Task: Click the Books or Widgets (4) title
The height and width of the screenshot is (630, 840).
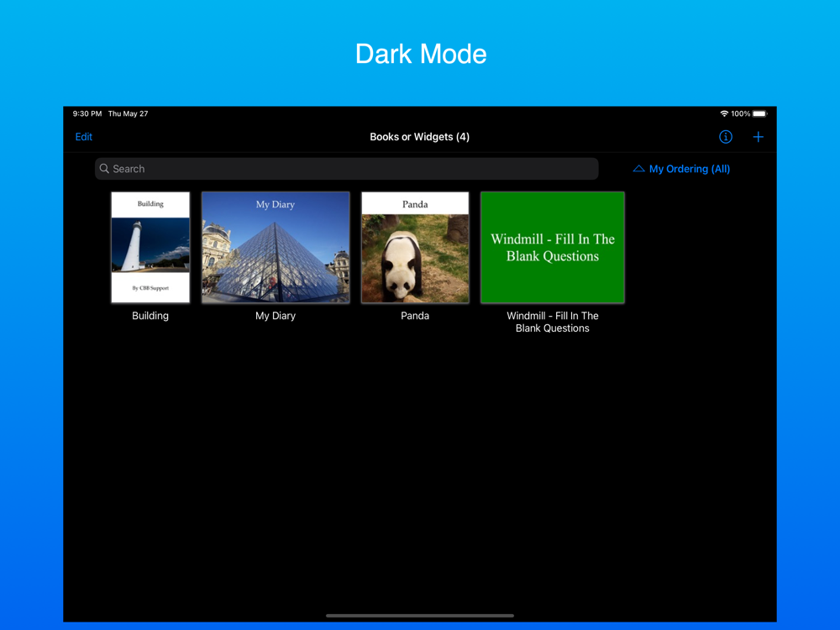Action: 419,137
